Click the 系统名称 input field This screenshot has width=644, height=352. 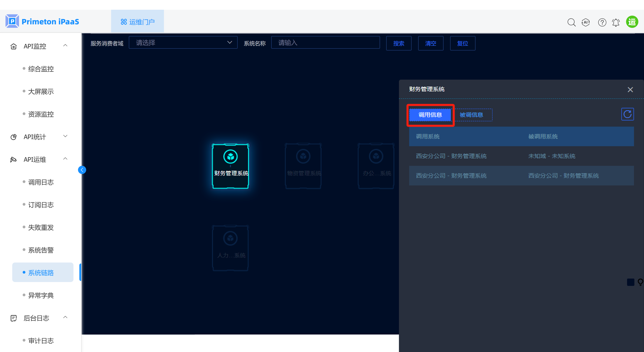point(325,43)
